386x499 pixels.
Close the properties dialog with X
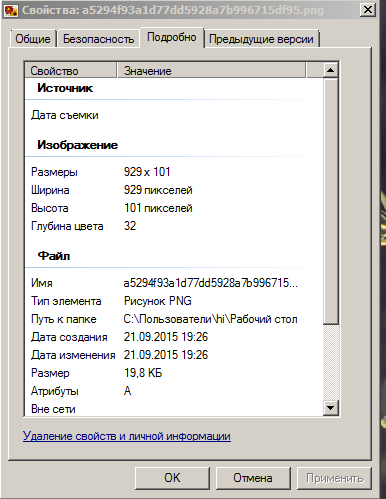[x=368, y=10]
